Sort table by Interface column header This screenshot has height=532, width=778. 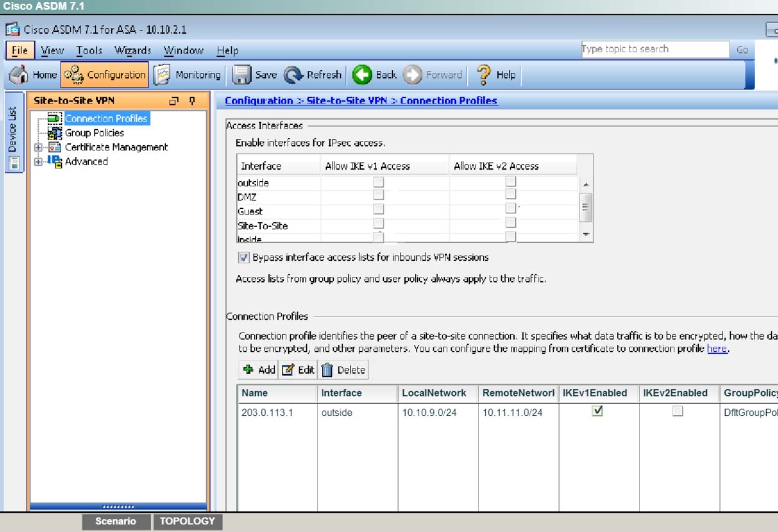[x=357, y=393]
